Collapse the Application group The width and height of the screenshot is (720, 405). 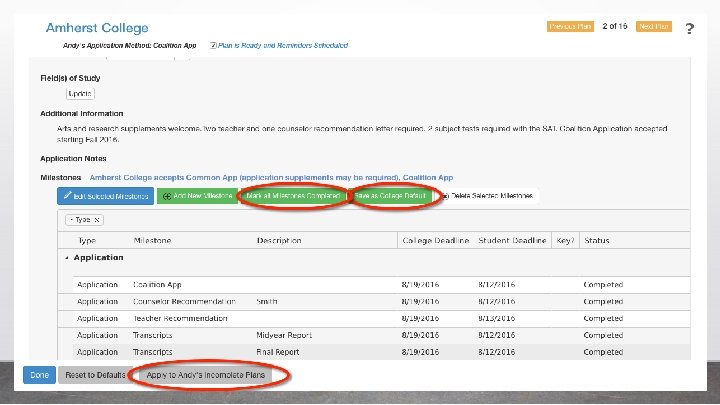[x=67, y=258]
